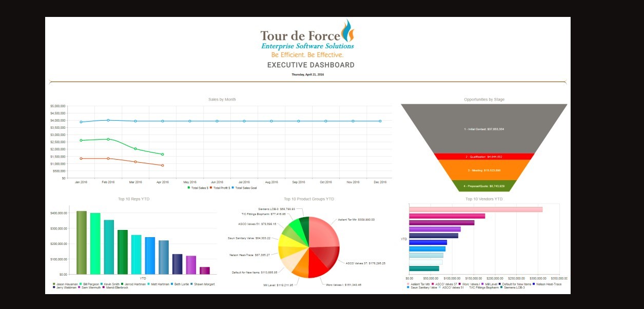Click the Dec 2016 Total Sales Goal point
Viewport: 644px width, 309px height.
[x=380, y=121]
